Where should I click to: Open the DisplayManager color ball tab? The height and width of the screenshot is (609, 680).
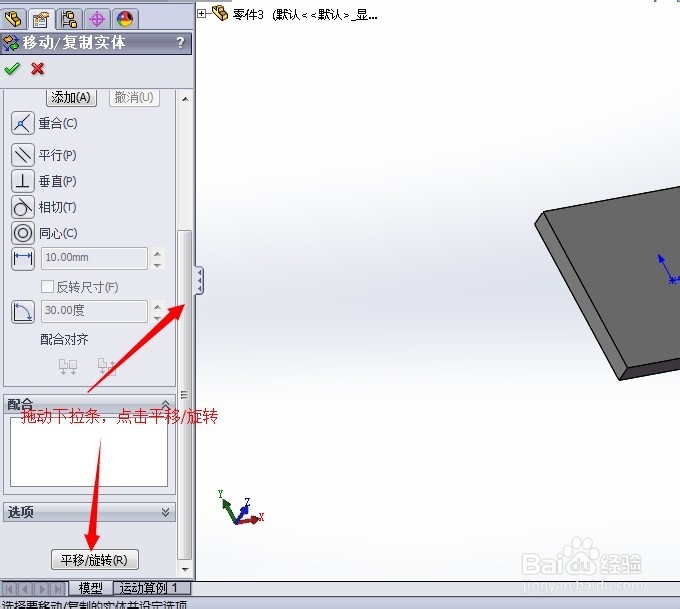(x=125, y=19)
